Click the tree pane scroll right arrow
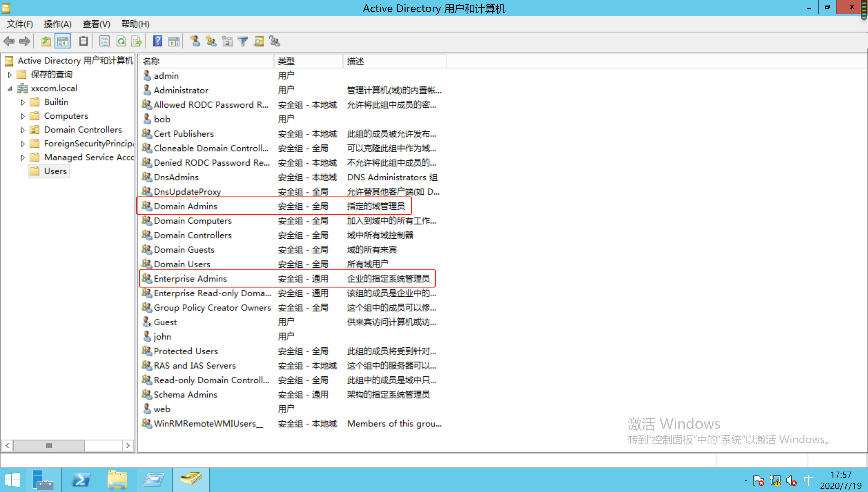868x492 pixels. click(x=128, y=445)
